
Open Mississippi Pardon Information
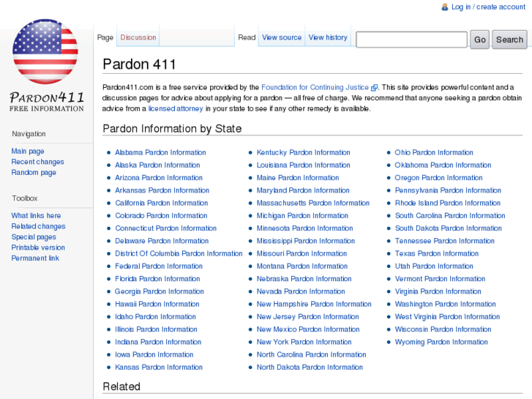coord(306,241)
